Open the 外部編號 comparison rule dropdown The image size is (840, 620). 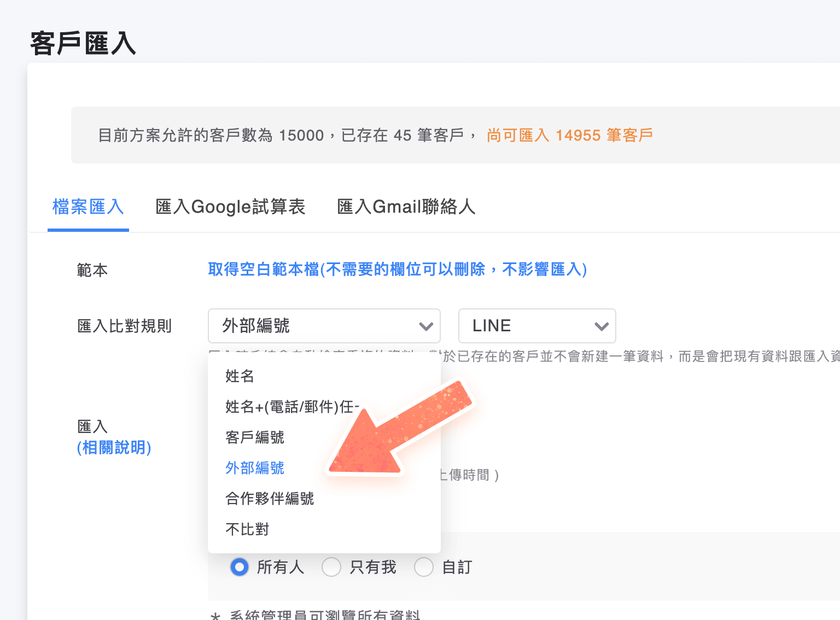(324, 325)
